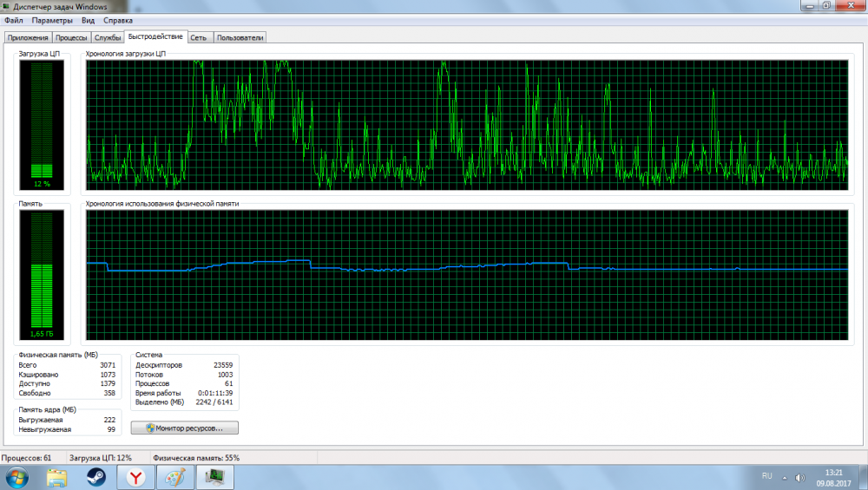This screenshot has height=490, width=868.
Task: Show hidden tray icons arrow
Action: (786, 477)
